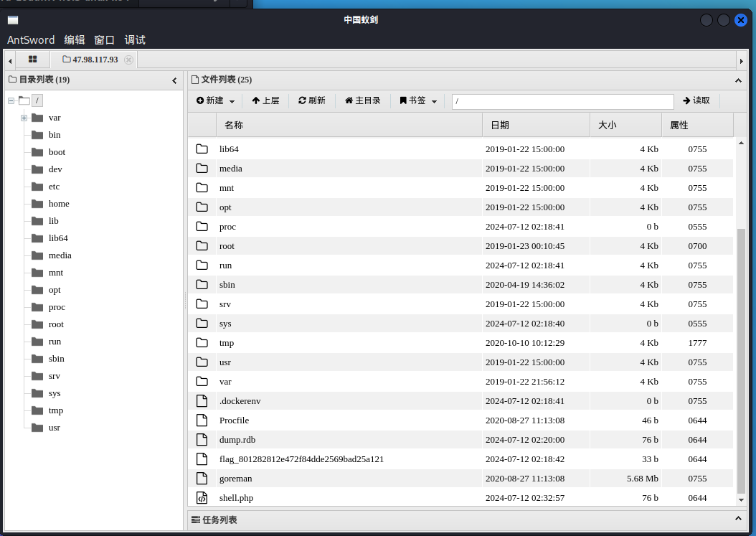The height and width of the screenshot is (536, 756).
Task: Click the srv folder icon in file list
Action: [202, 304]
